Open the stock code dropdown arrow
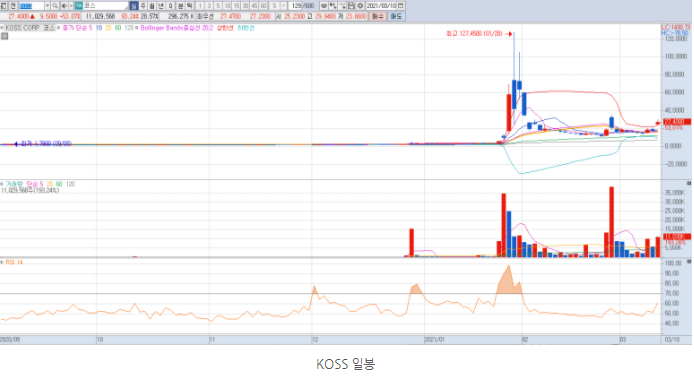Viewport: 694px width, 382px height. point(47,6)
